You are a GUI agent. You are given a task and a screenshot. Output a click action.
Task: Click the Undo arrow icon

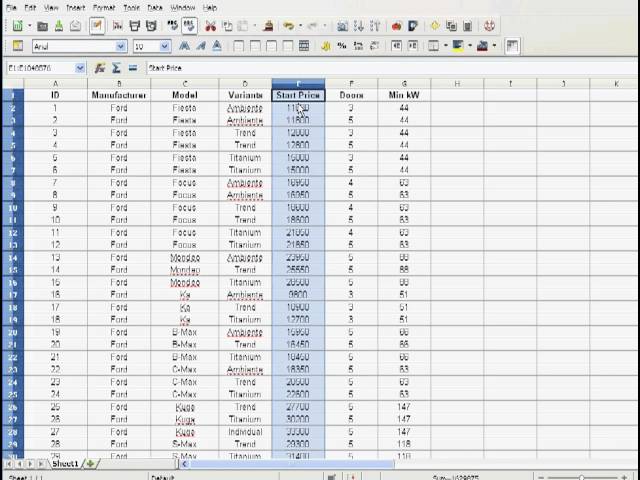click(x=289, y=26)
